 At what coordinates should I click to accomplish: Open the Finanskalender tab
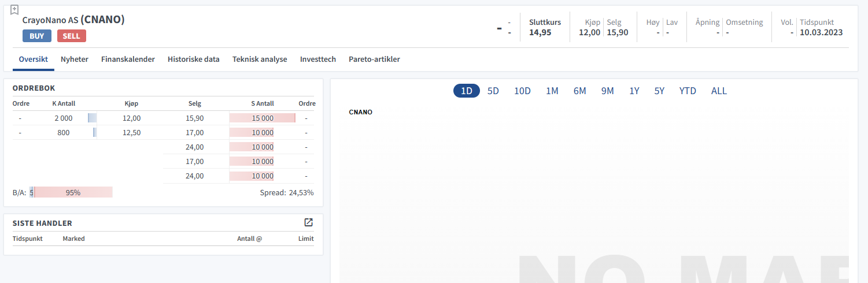[x=128, y=59]
